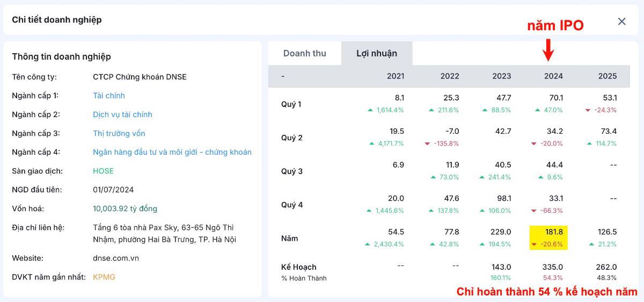Image resolution: width=644 pixels, height=302 pixels.
Task: Click the Dịch vụ tài chính link
Action: (x=122, y=114)
